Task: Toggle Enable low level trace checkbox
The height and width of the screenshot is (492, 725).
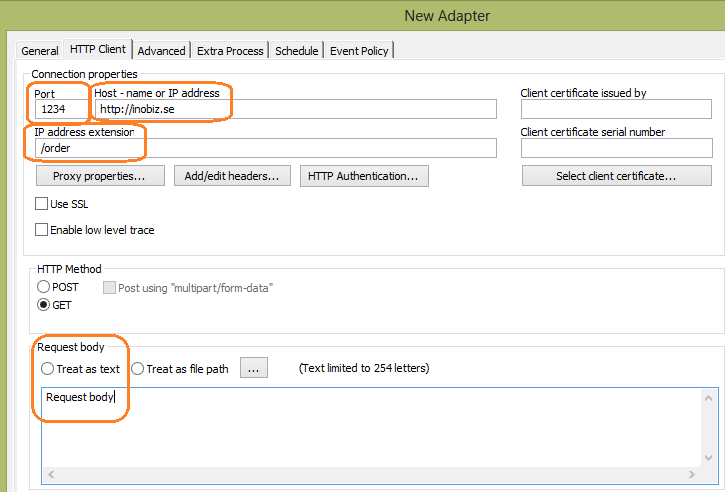Action: click(x=42, y=230)
